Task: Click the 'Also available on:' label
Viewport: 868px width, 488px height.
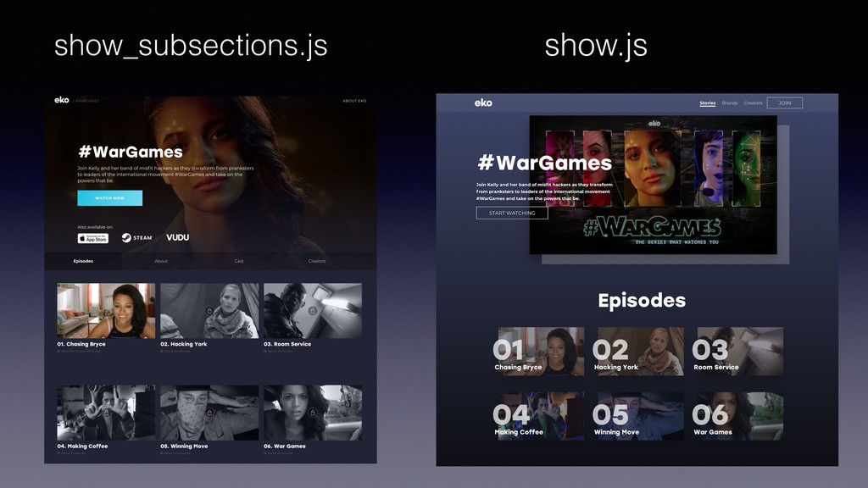Action: (x=95, y=227)
